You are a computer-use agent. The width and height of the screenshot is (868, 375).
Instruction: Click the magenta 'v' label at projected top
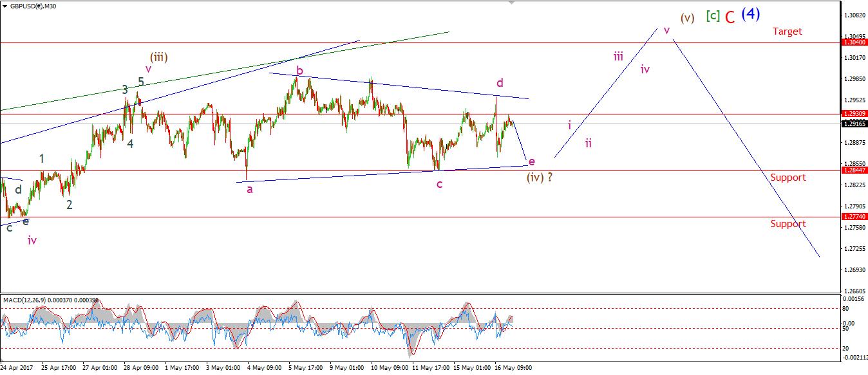click(666, 30)
